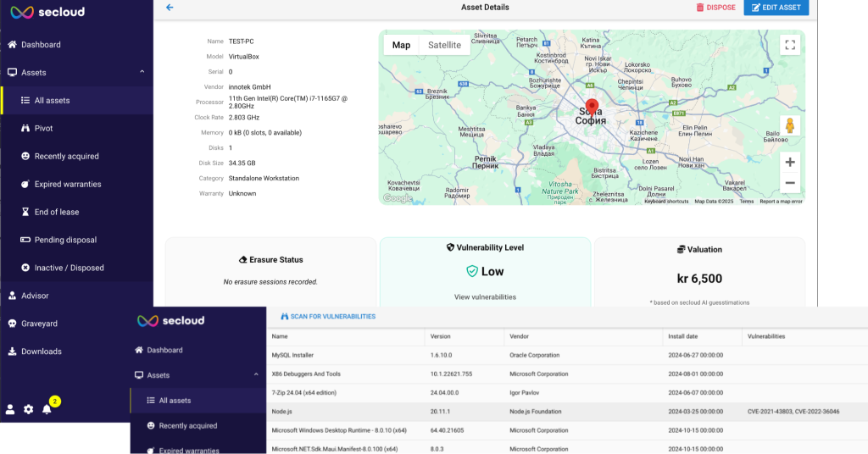Open map Terms link

pos(747,202)
